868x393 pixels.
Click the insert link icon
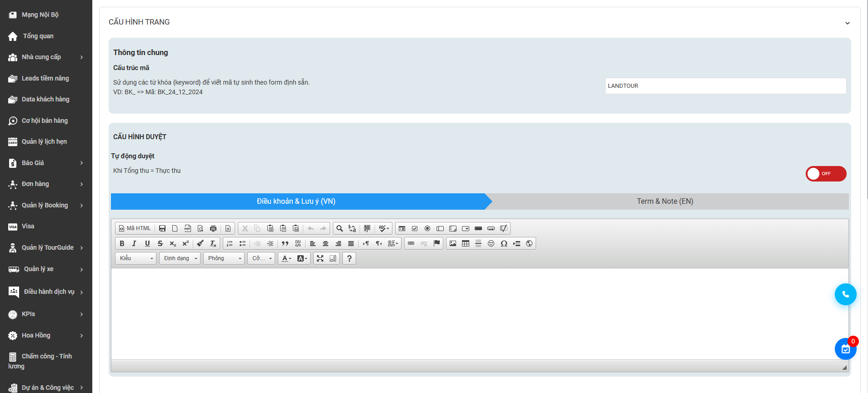(411, 243)
